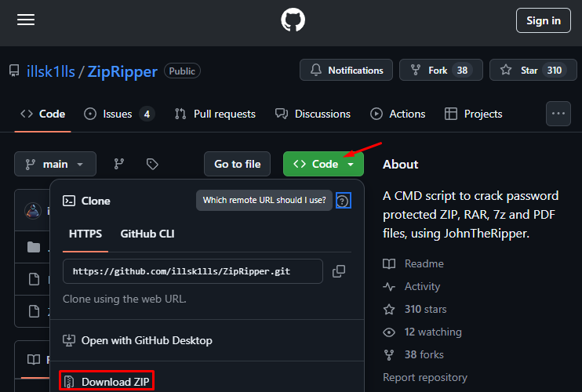
Task: Click the Notifications bell button
Action: (x=346, y=70)
